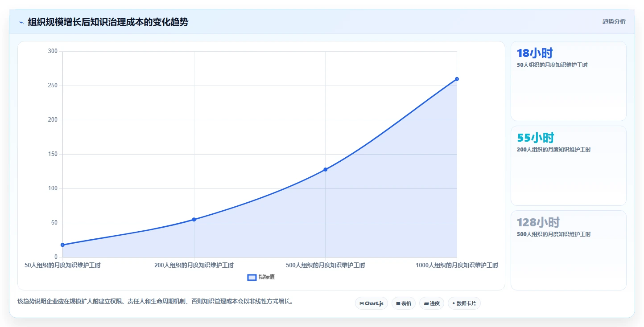Click the data point for 200人组织
This screenshot has height=327, width=644.
194,219
